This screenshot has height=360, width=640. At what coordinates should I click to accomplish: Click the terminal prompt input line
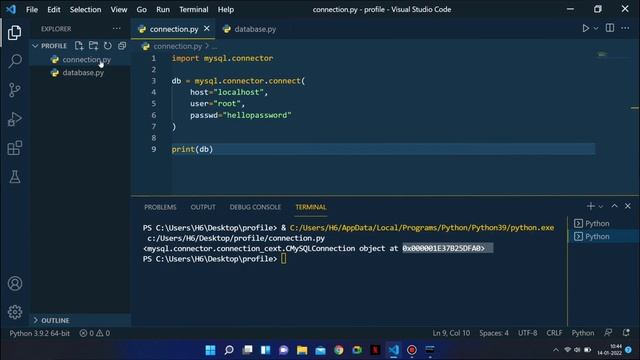(x=284, y=259)
